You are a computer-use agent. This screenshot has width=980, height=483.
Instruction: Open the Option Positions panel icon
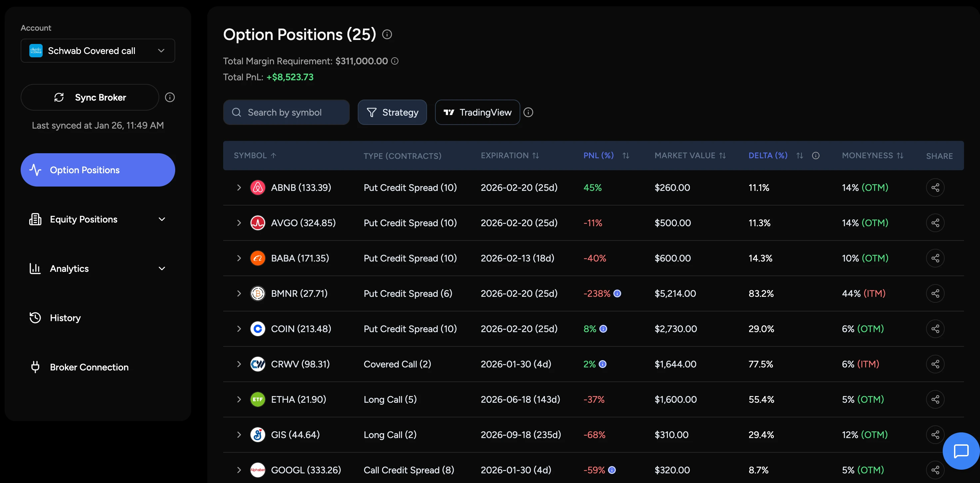tap(36, 170)
